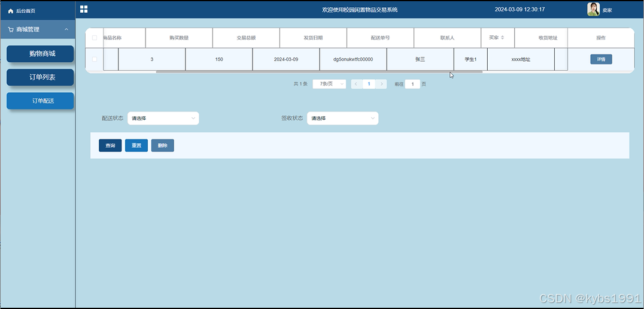Select page 1 in the pagination
Image resolution: width=644 pixels, height=309 pixels.
(x=369, y=84)
